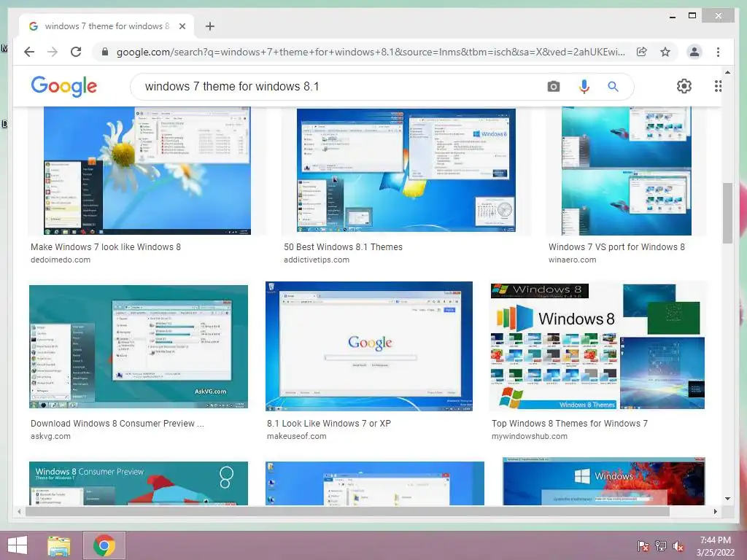This screenshot has height=560, width=747.
Task: Reload the current page
Action: click(x=76, y=52)
